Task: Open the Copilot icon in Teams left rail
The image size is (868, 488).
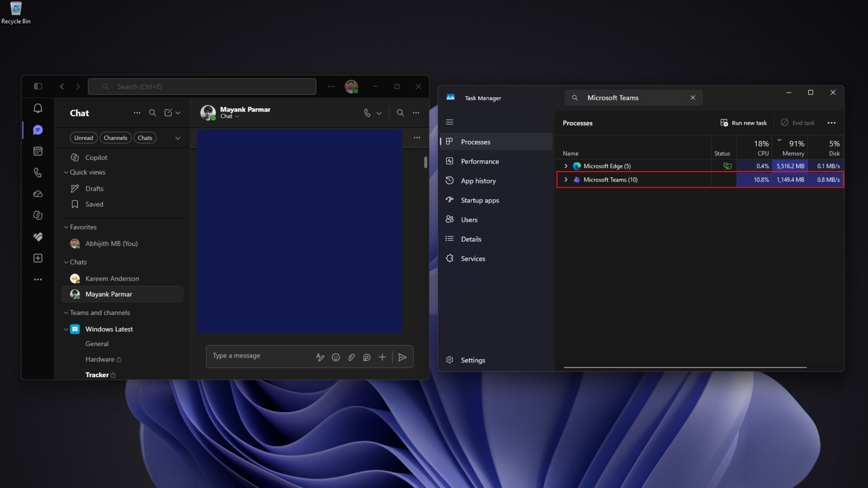Action: tap(38, 216)
